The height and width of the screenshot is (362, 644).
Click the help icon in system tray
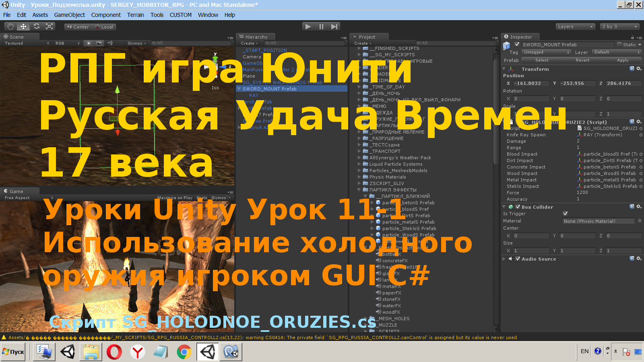point(598,351)
